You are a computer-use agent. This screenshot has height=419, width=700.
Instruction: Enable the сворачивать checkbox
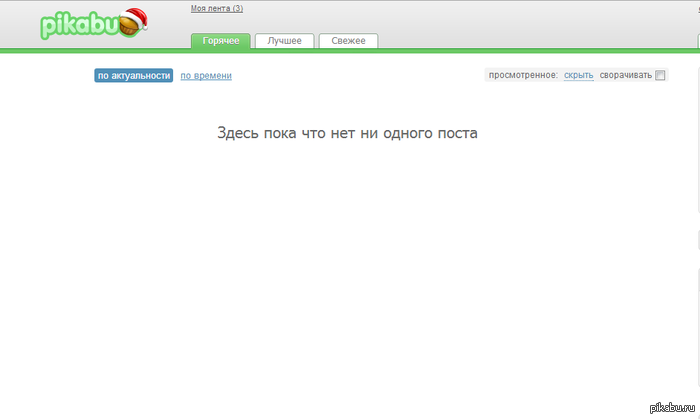coord(660,75)
